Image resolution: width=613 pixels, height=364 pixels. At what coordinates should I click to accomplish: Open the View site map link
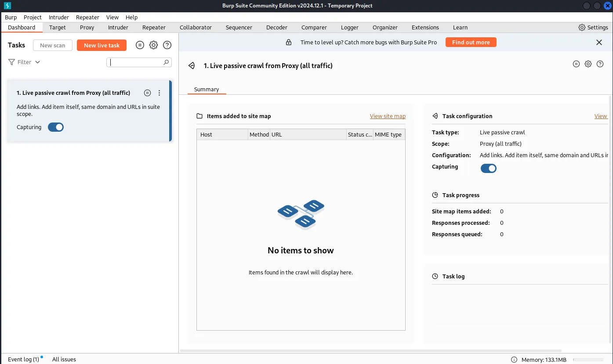(x=388, y=116)
